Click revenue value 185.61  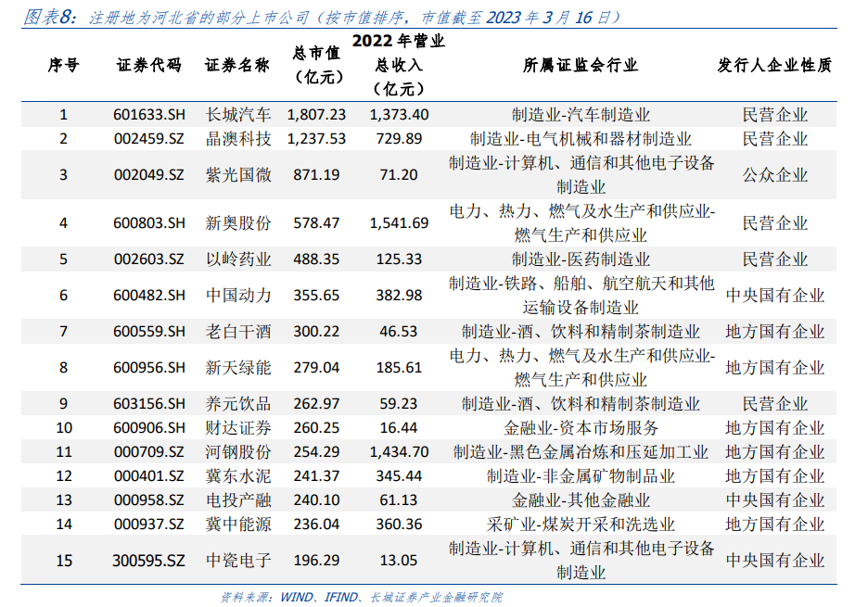point(399,367)
